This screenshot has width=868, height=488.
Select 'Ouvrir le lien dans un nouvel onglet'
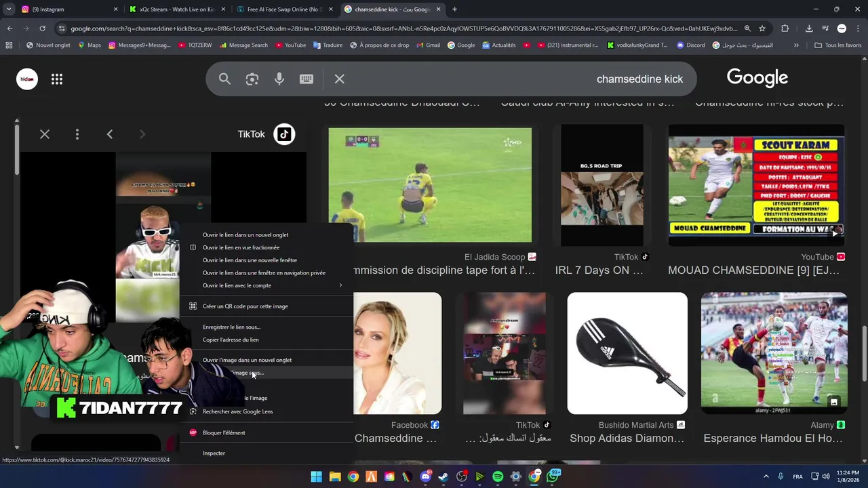[x=266, y=235]
